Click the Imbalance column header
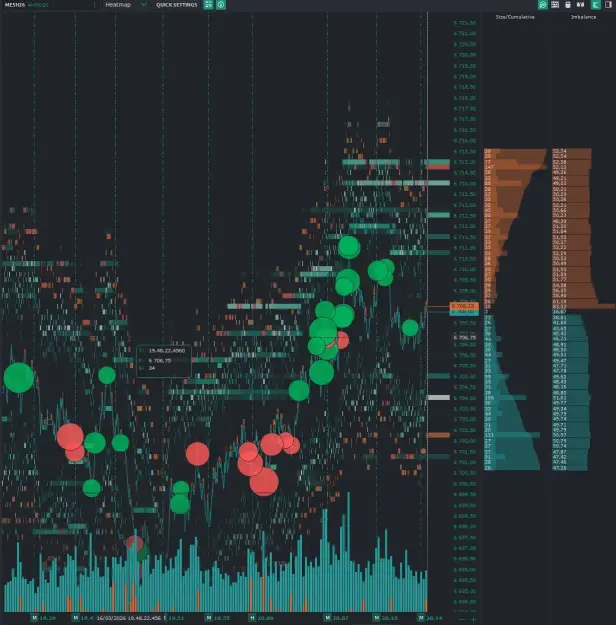 click(583, 17)
